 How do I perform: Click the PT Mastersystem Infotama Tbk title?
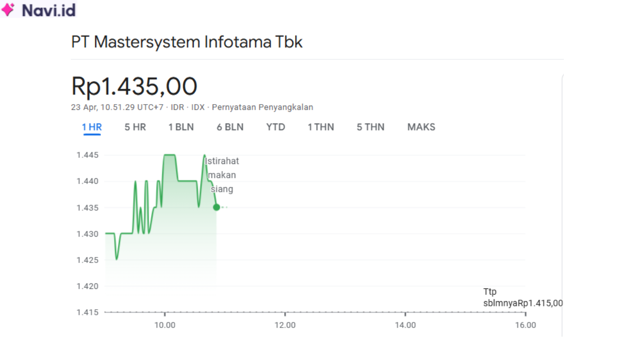[187, 42]
